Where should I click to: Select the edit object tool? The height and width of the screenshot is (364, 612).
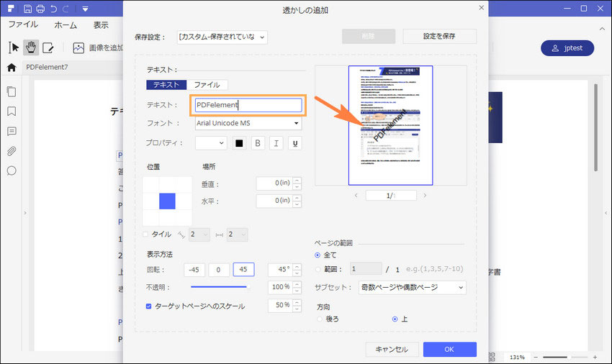click(48, 47)
